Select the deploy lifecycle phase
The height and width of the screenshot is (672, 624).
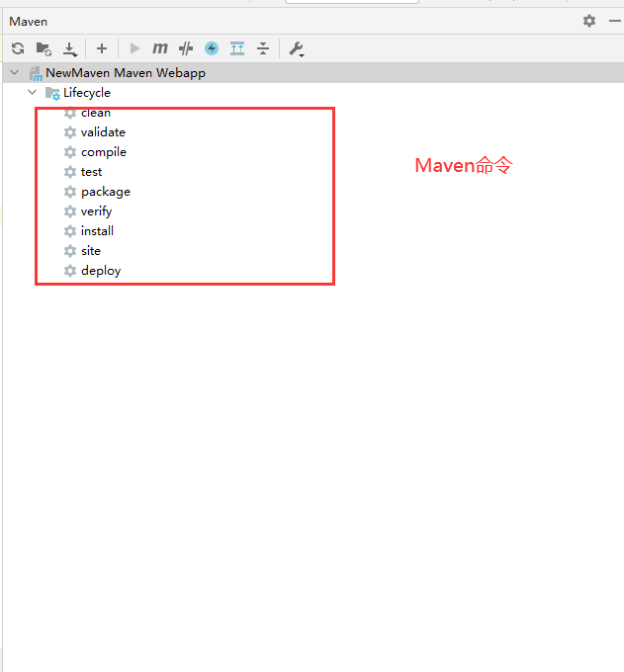click(x=101, y=271)
